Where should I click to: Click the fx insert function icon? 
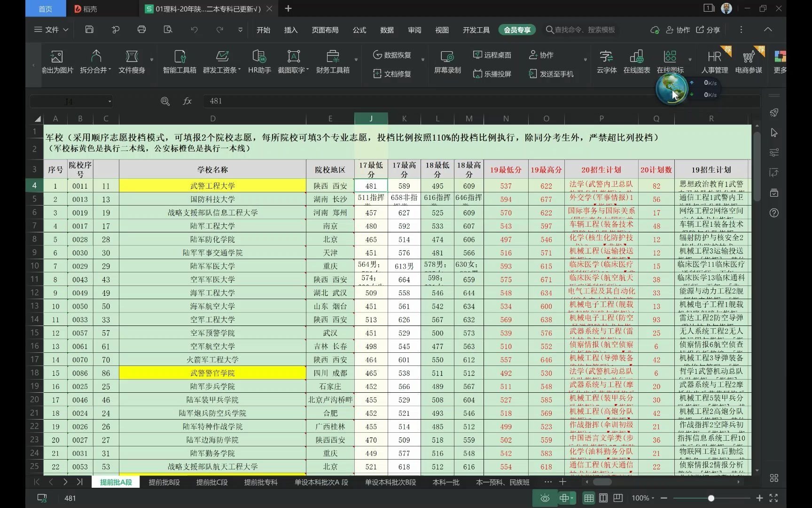187,101
